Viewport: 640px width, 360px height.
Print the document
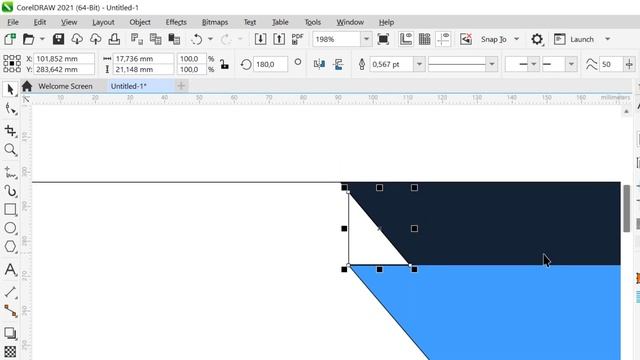coord(114,39)
